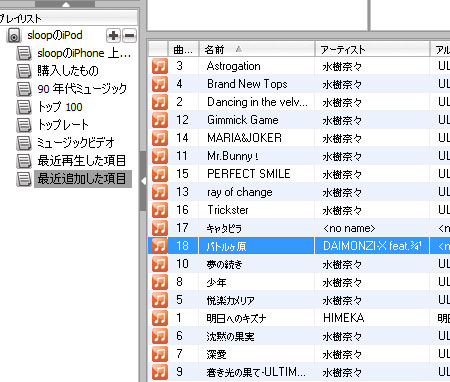This screenshot has height=382, width=450.
Task: Click music note icon of Dancing in the velv...
Action: (160, 102)
